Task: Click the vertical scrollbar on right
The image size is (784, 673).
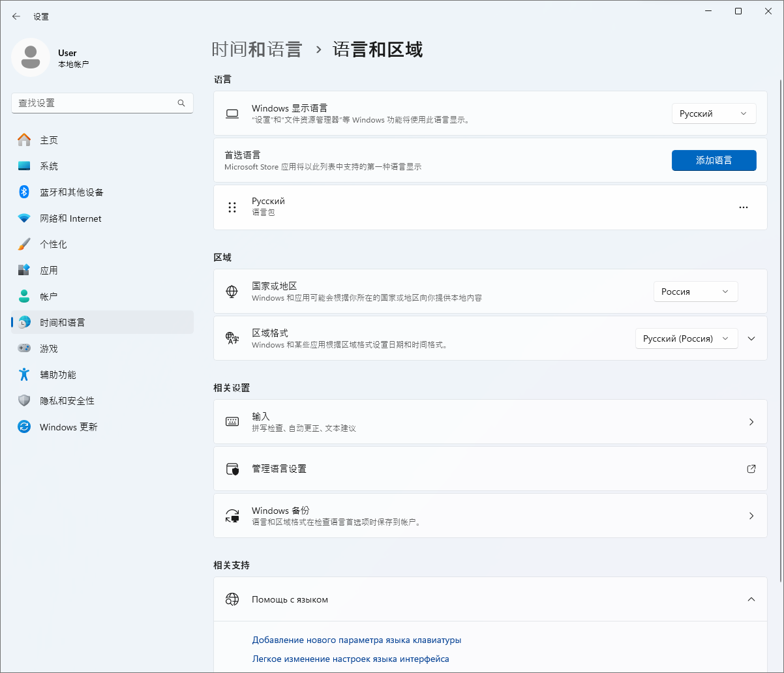Action: 781,330
